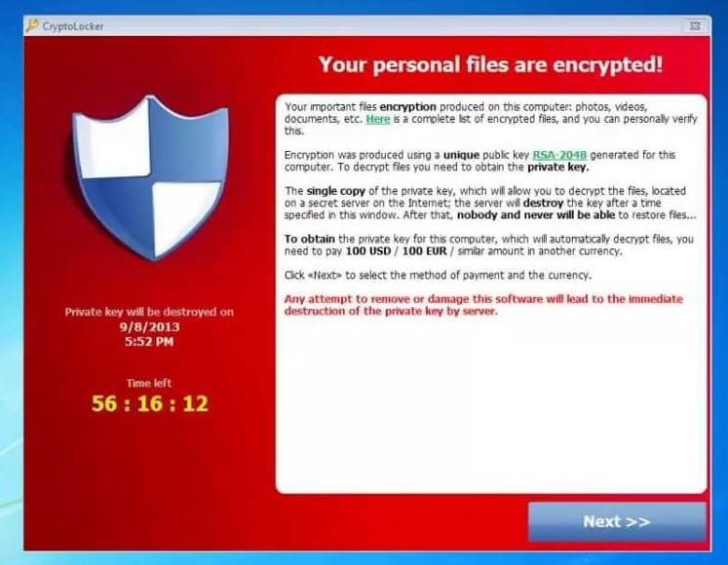Click the "Next >>" button
Viewport: 728px width, 565px height.
pyautogui.click(x=617, y=521)
